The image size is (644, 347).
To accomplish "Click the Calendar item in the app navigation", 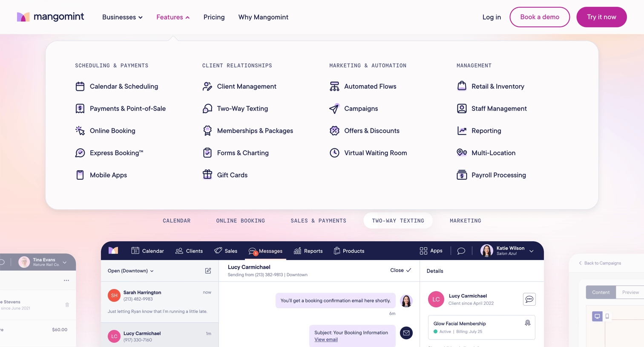I will click(x=147, y=251).
